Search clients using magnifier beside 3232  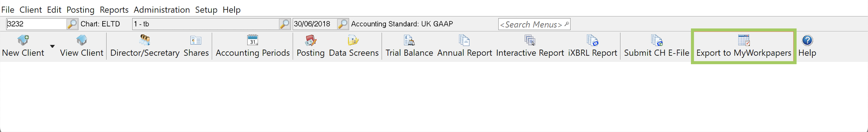click(72, 24)
